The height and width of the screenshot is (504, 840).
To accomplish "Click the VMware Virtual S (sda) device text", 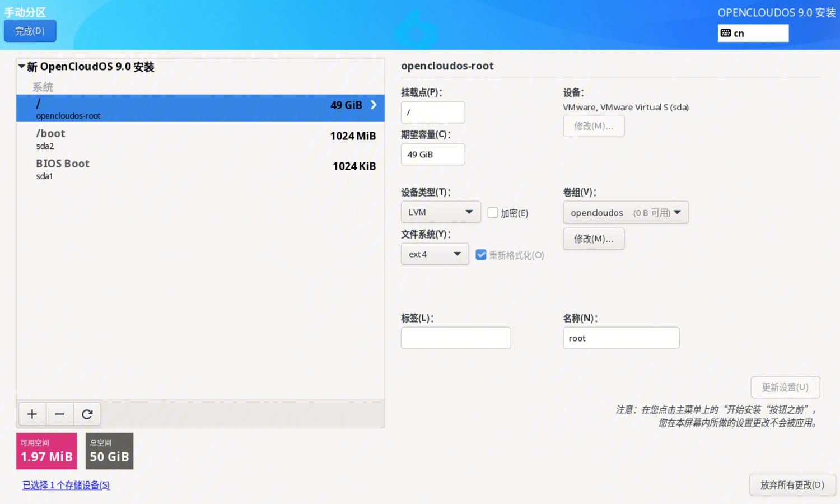I will 626,107.
